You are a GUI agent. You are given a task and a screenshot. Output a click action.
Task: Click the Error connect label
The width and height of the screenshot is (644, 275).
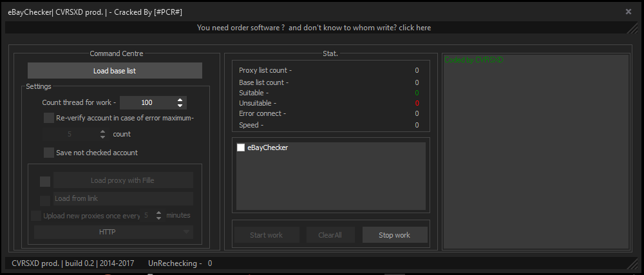click(263, 113)
